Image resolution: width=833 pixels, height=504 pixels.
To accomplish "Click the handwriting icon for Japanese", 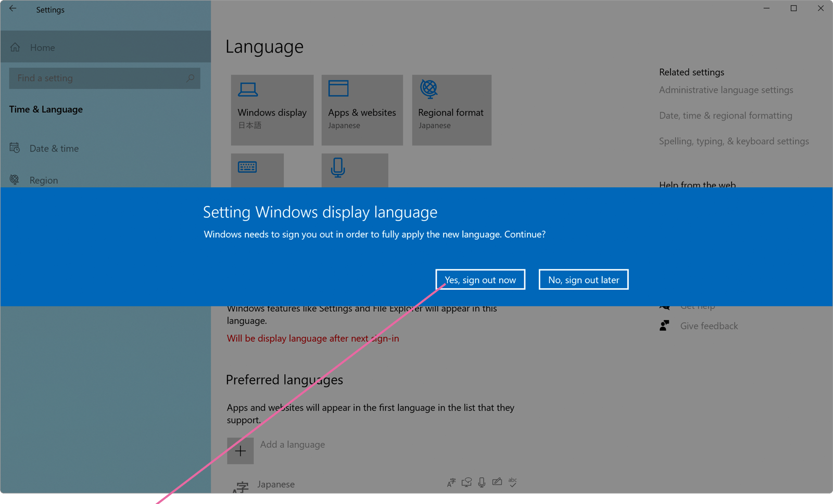I will pyautogui.click(x=497, y=482).
